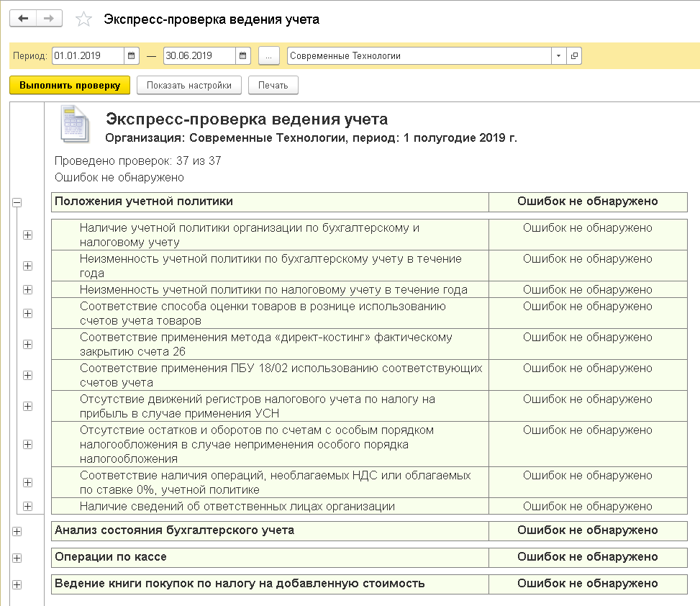Select the 'Соответствие применения ПБУ 18/02' row

pos(281,376)
